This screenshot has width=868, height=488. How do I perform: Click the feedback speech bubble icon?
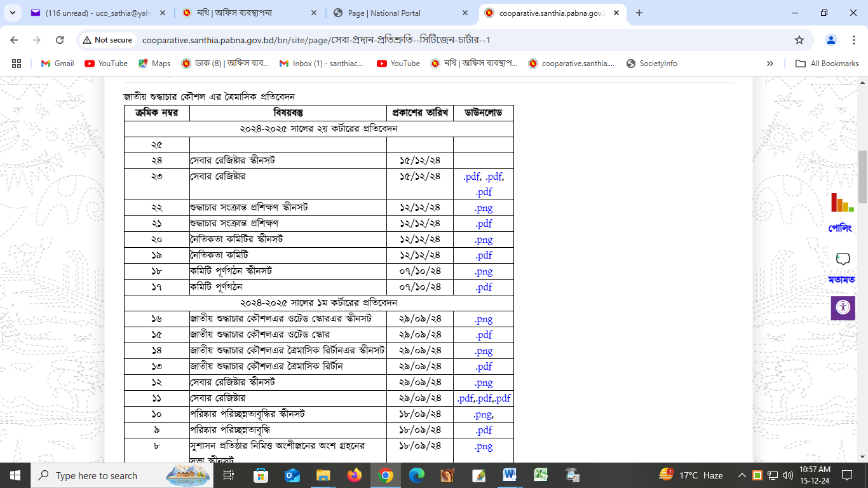point(843,259)
